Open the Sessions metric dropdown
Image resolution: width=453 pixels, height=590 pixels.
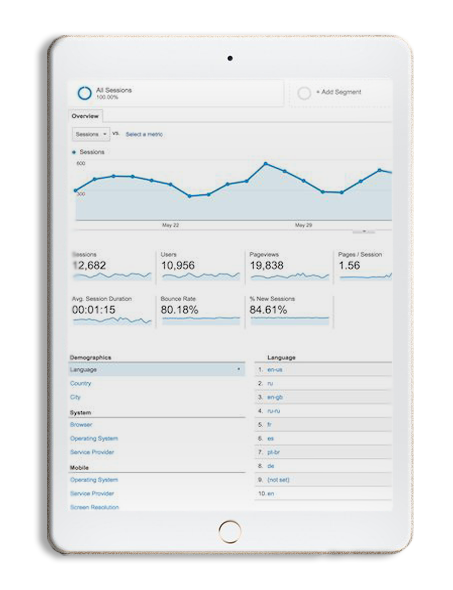[x=91, y=134]
